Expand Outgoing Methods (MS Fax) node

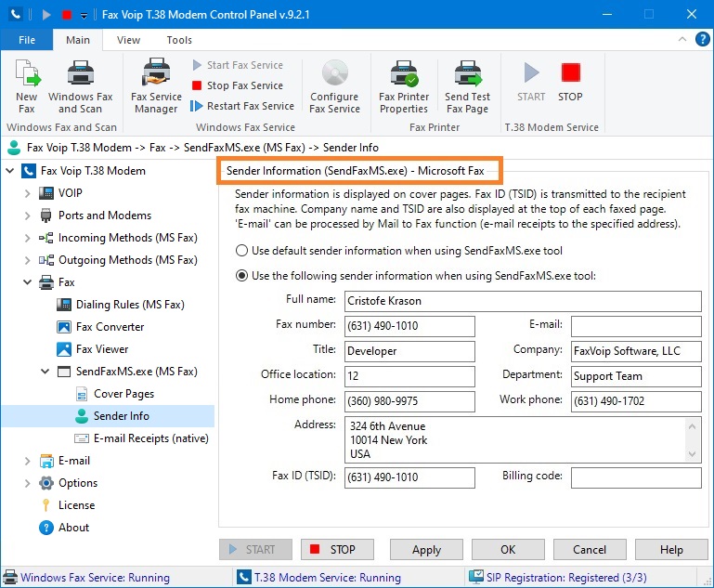(27, 260)
